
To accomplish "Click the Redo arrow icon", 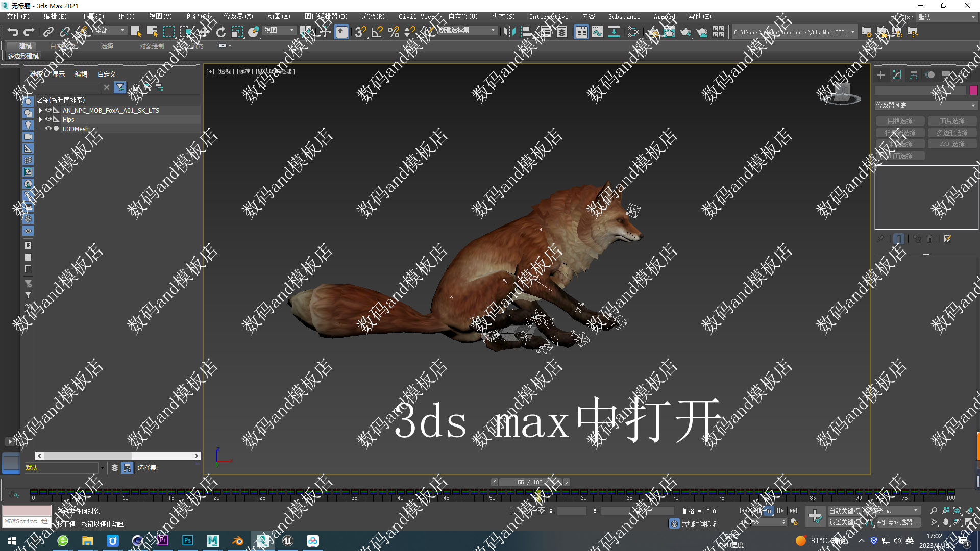I will point(29,32).
